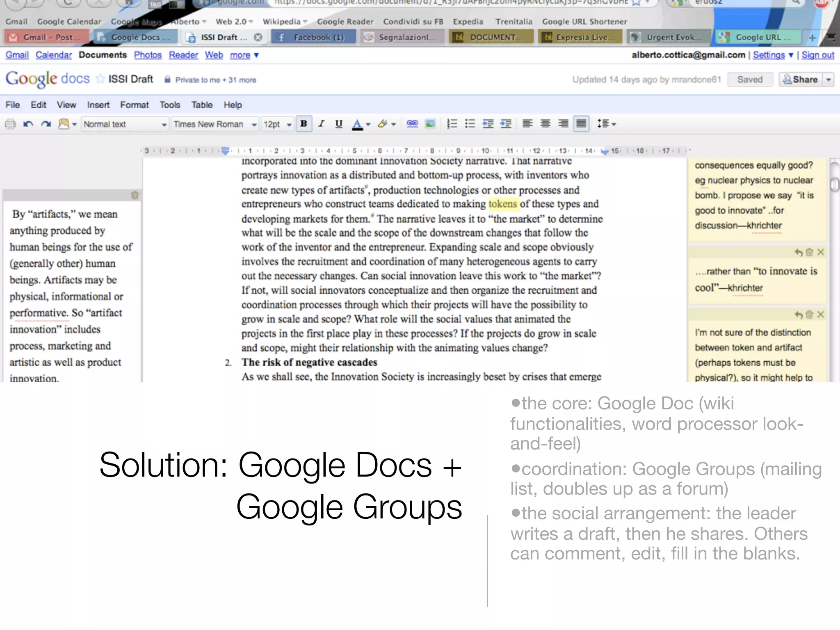Select left align
This screenshot has width=840, height=630.
(x=527, y=123)
